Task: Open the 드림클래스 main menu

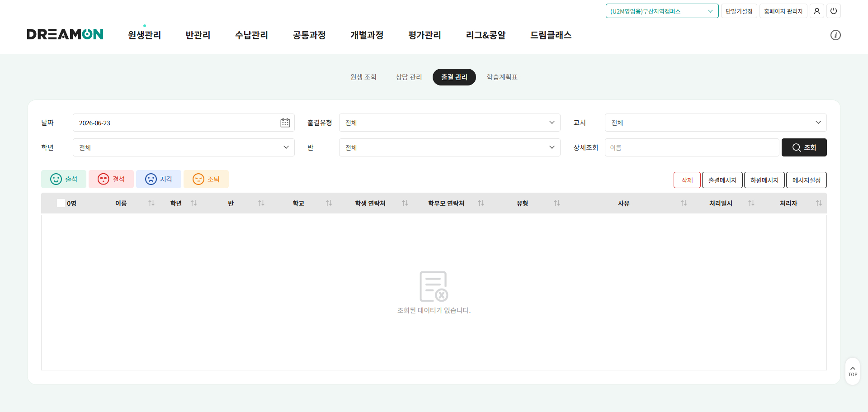Action: point(551,35)
